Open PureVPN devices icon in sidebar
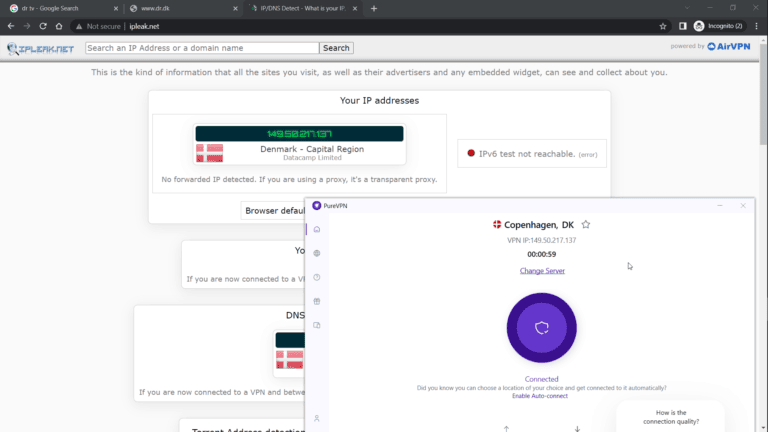 317,325
